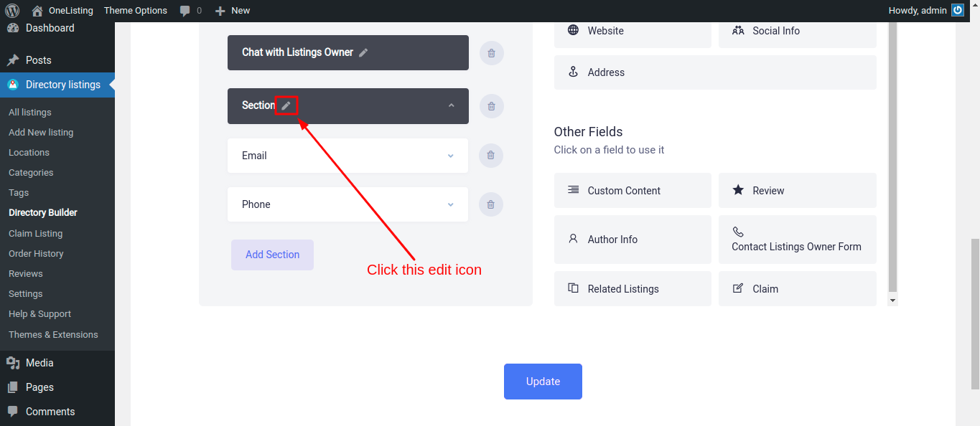
Task: Open Directory Builder in sidebar
Action: point(43,213)
